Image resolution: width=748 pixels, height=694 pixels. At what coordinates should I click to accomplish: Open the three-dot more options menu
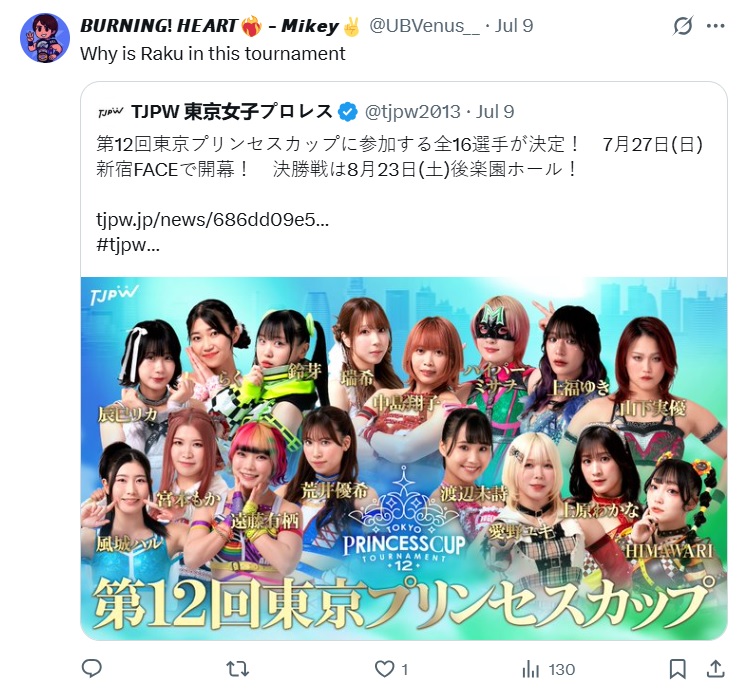pos(716,26)
